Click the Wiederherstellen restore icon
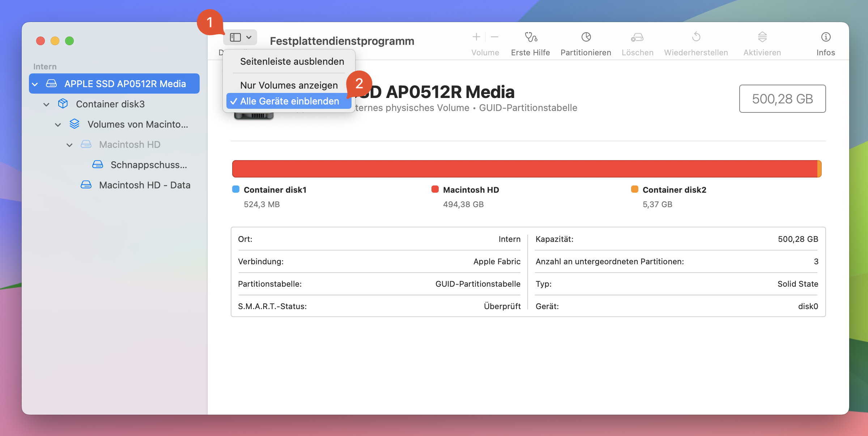This screenshot has height=436, width=868. pyautogui.click(x=696, y=37)
